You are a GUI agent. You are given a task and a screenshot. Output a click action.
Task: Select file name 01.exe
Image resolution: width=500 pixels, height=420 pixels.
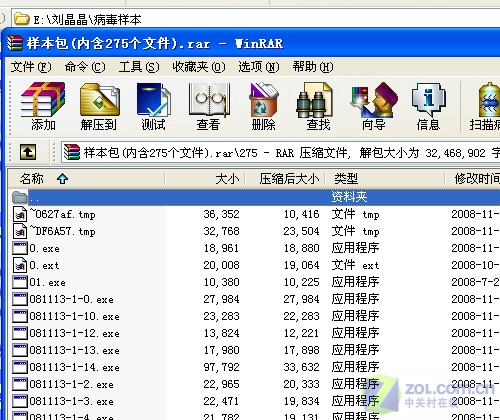47,282
